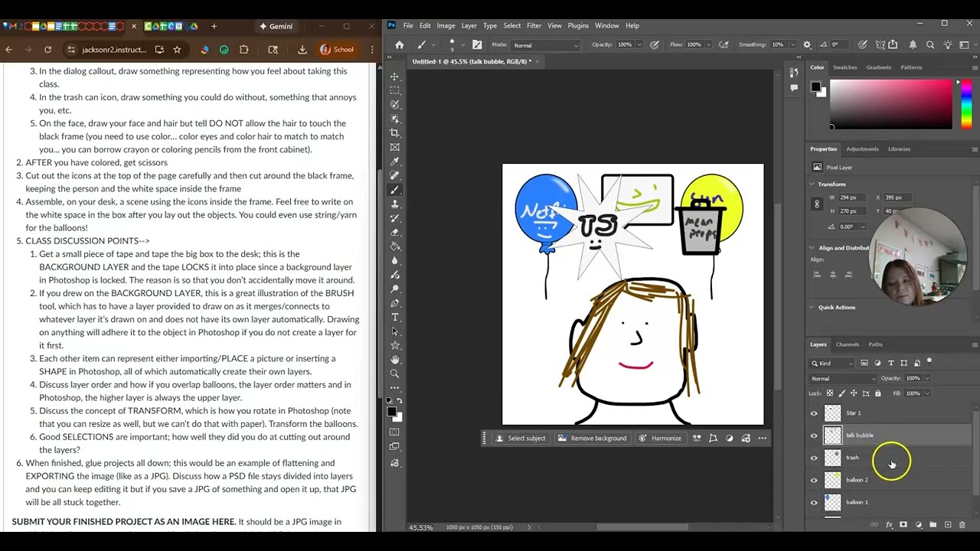Select the Eyedropper tool
Image resolution: width=980 pixels, height=551 pixels.
[x=395, y=161]
